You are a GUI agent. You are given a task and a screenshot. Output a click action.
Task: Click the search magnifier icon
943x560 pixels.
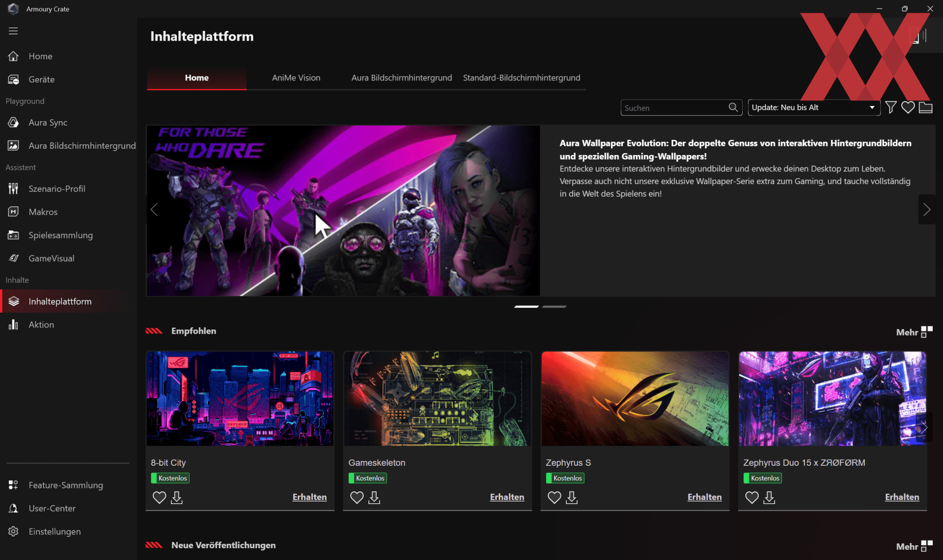tap(733, 107)
